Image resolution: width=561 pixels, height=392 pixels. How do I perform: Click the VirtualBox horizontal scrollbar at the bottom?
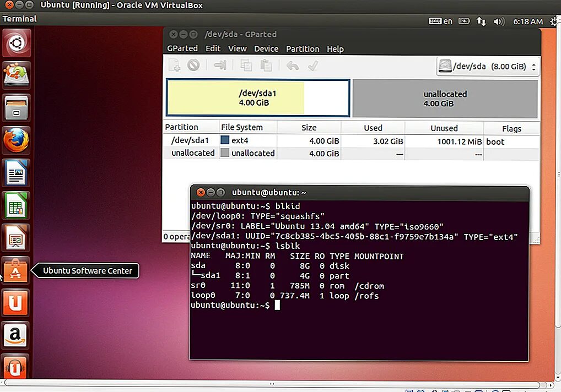(272, 384)
